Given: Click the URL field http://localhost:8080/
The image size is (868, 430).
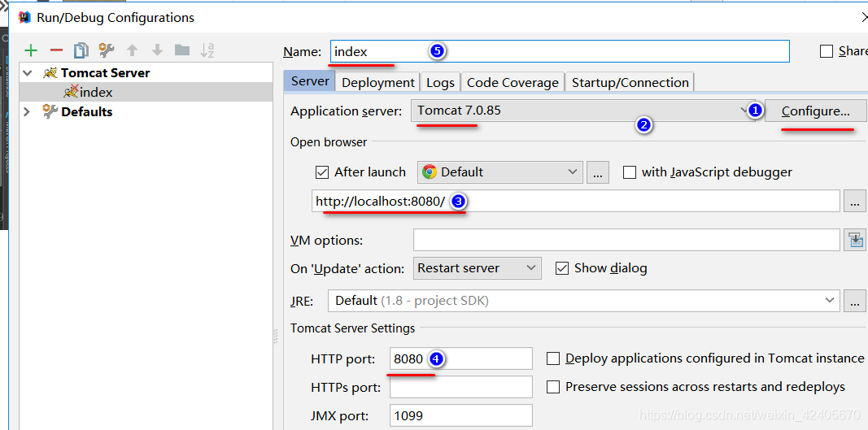Looking at the screenshot, I should point(576,201).
